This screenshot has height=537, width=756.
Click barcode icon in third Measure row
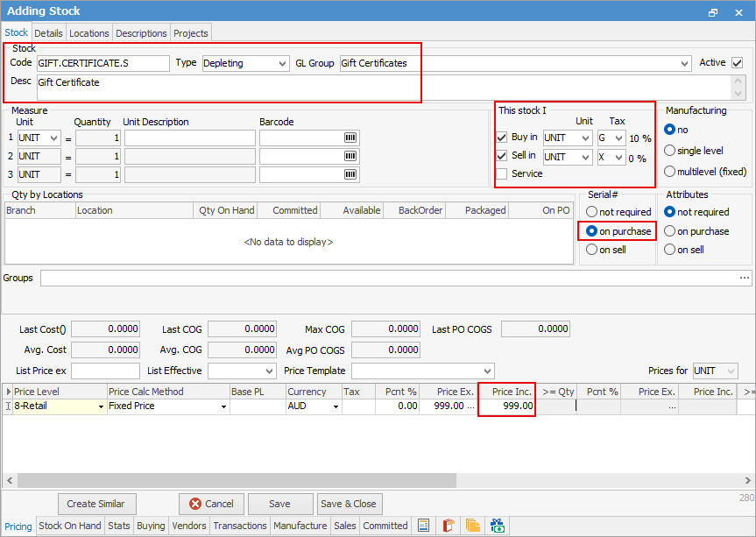pos(350,174)
